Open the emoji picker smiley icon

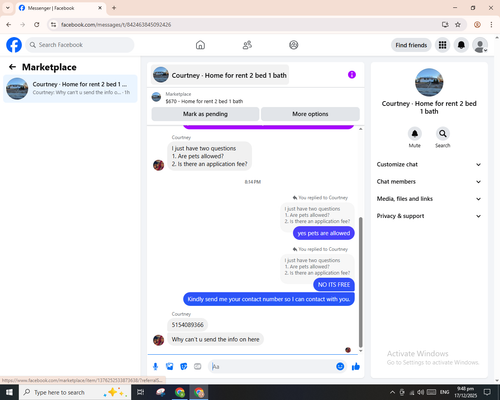[x=340, y=367]
